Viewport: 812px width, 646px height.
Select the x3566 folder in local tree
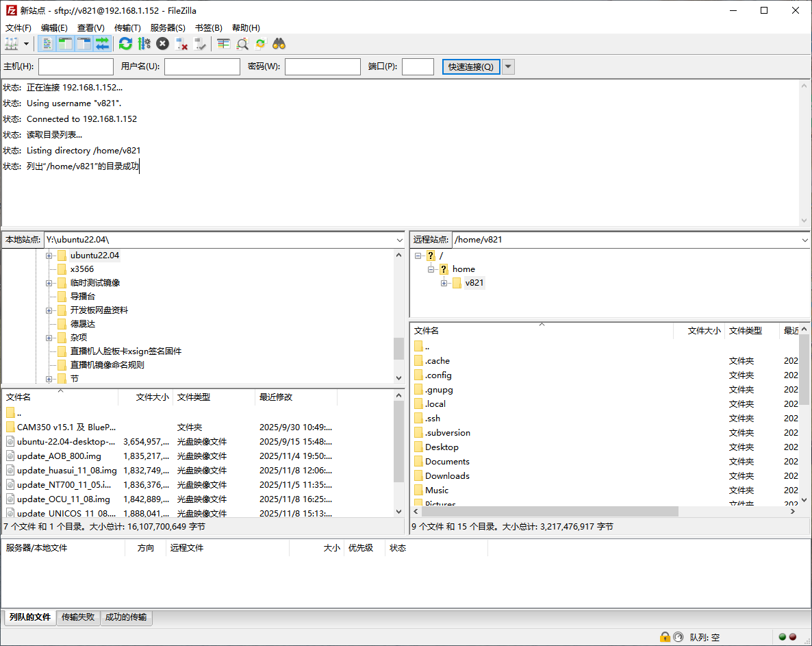click(82, 269)
